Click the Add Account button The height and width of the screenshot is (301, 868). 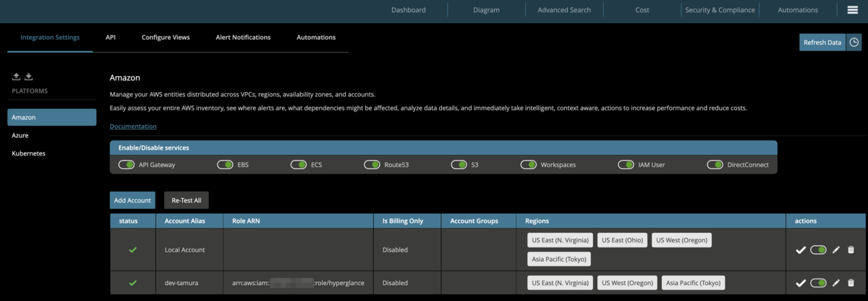pos(132,200)
